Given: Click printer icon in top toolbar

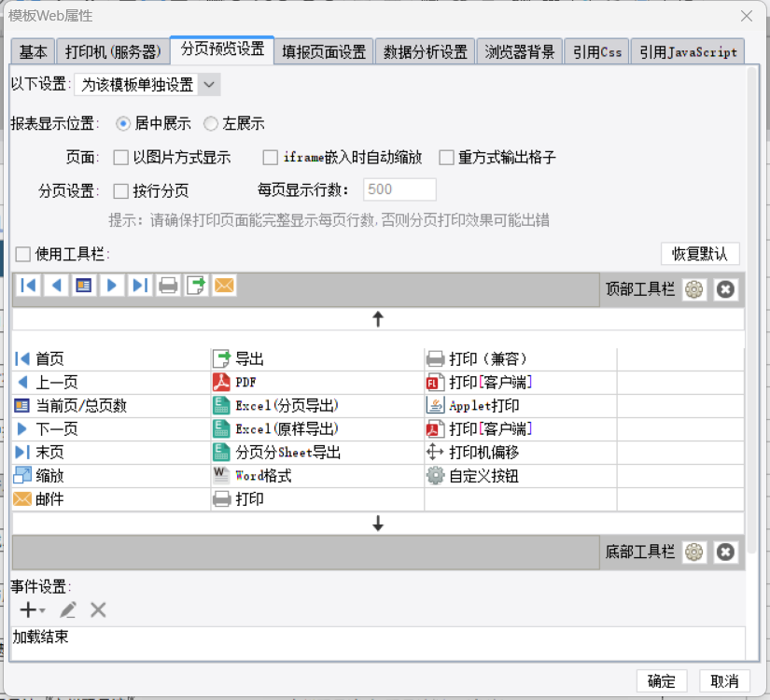Looking at the screenshot, I should pos(168,286).
